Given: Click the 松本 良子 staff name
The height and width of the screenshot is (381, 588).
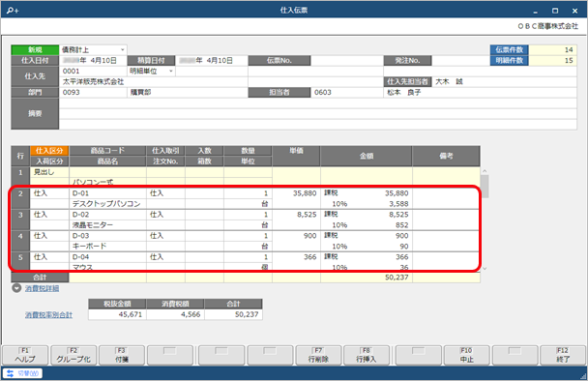Looking at the screenshot, I should click(x=404, y=92).
